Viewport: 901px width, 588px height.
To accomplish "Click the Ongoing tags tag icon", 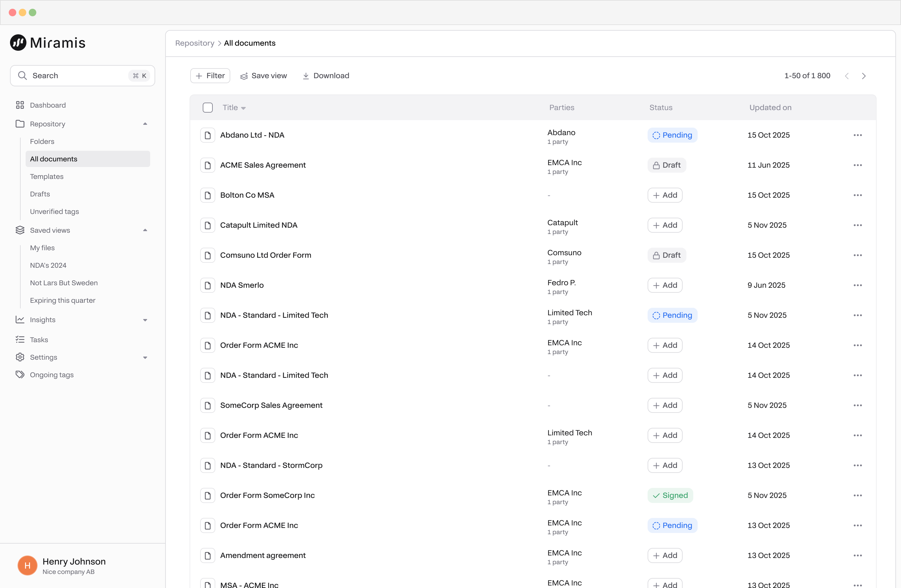I will (20, 375).
